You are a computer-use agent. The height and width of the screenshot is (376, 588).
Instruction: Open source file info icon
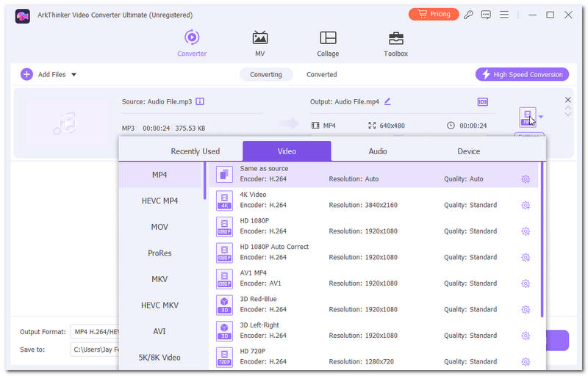pos(200,101)
